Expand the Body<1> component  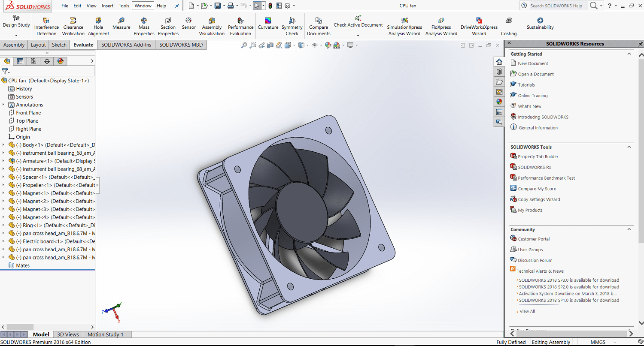click(x=3, y=145)
